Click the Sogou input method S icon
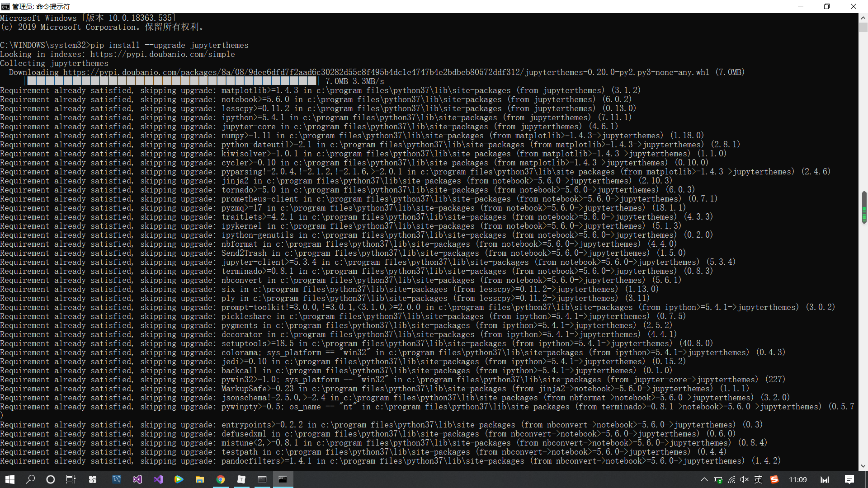The image size is (868, 488). [774, 479]
